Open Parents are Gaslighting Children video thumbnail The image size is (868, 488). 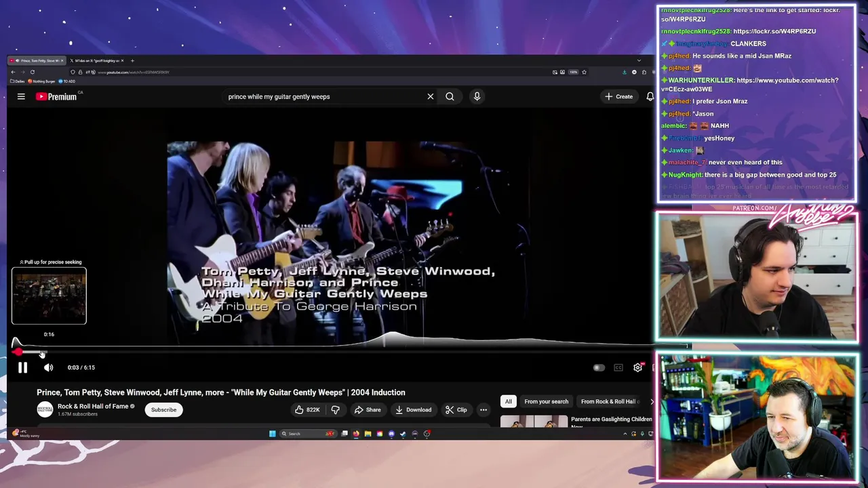pos(534,421)
